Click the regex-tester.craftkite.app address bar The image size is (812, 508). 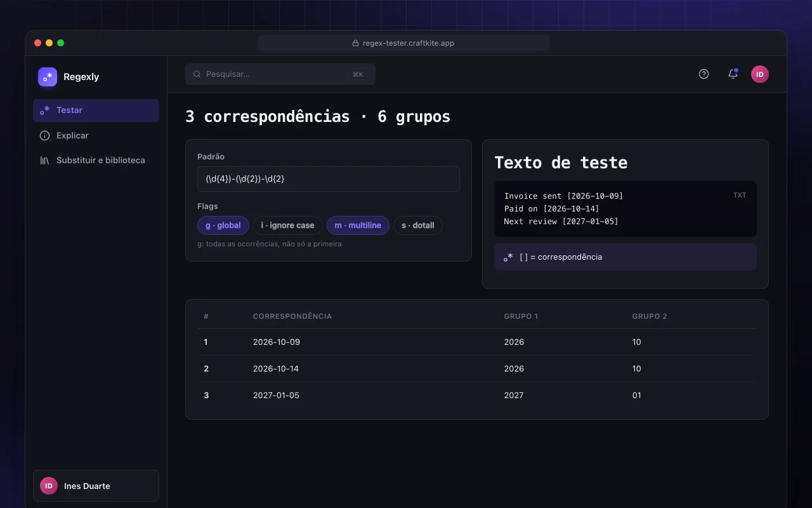(403, 43)
